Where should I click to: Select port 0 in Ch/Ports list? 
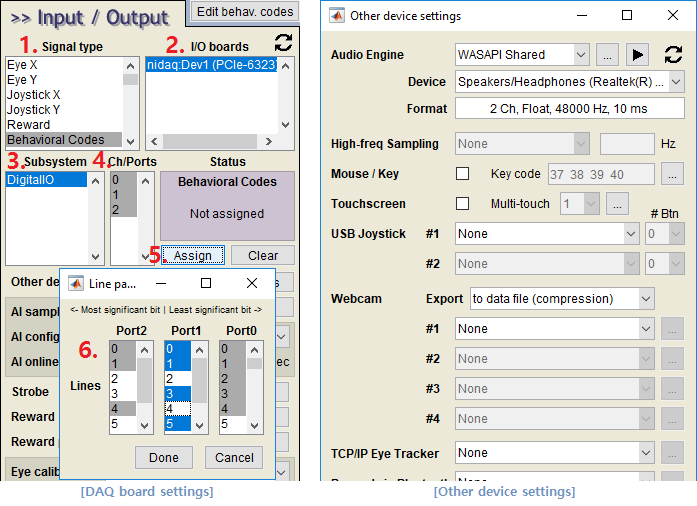124,180
